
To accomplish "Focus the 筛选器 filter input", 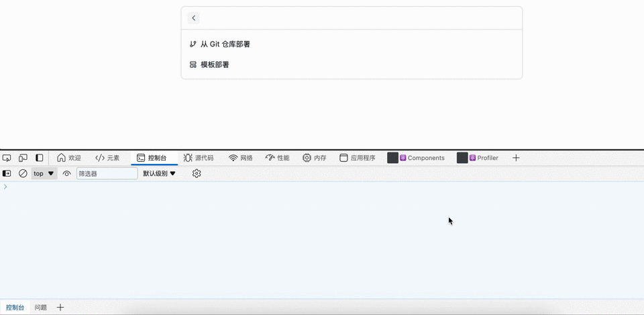I will coord(107,173).
